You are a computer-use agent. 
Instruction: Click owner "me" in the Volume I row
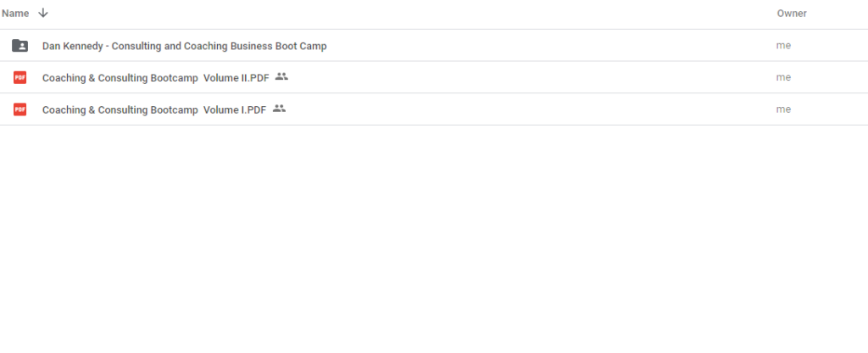pos(783,109)
